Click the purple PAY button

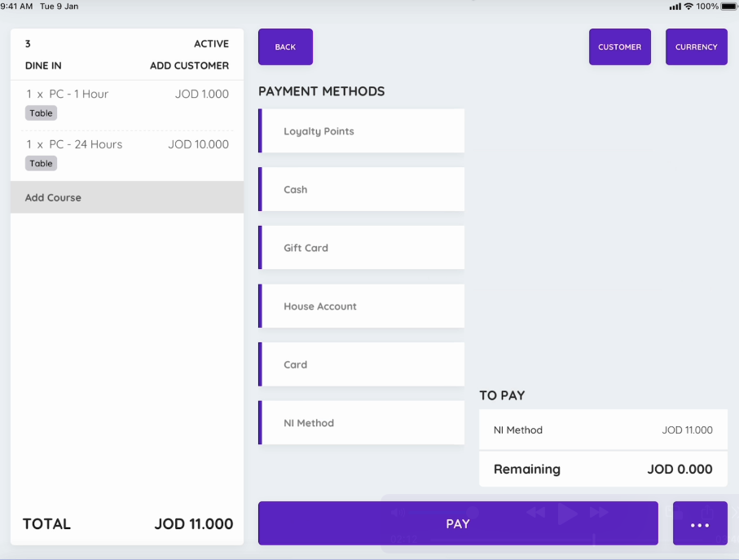[458, 523]
